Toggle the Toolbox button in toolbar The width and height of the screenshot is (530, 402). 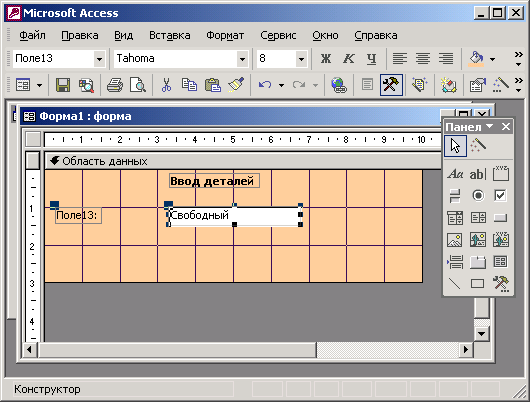tap(391, 85)
